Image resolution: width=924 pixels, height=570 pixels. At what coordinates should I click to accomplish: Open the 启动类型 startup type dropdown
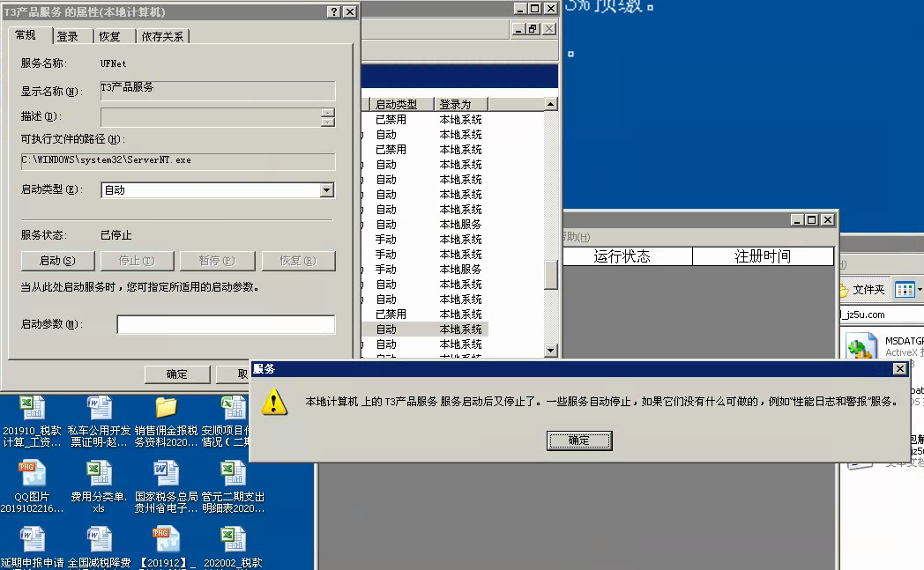[327, 190]
